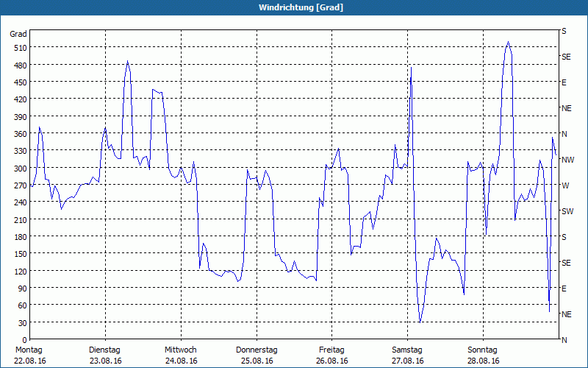Viewport: 588px width, 368px height.
Task: Click the 'E' compass label beside the 450 gridline
Action: point(564,82)
